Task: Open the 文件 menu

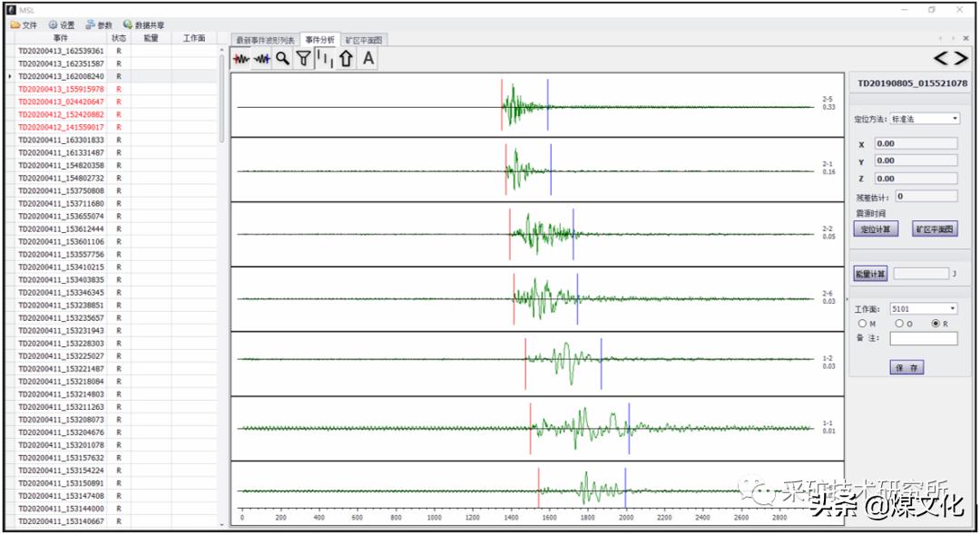Action: 24,25
